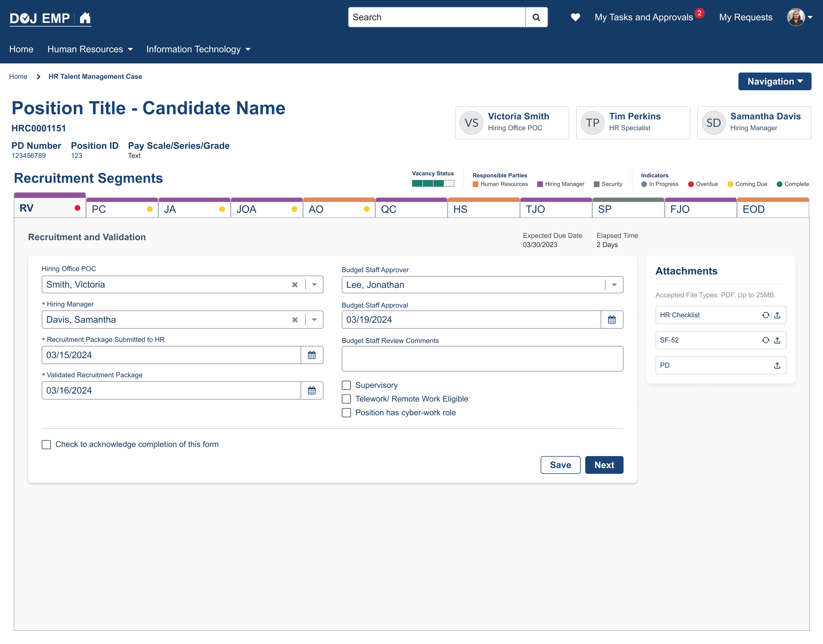This screenshot has width=823, height=644.
Task: Open user profile avatar menu
Action: (x=796, y=17)
